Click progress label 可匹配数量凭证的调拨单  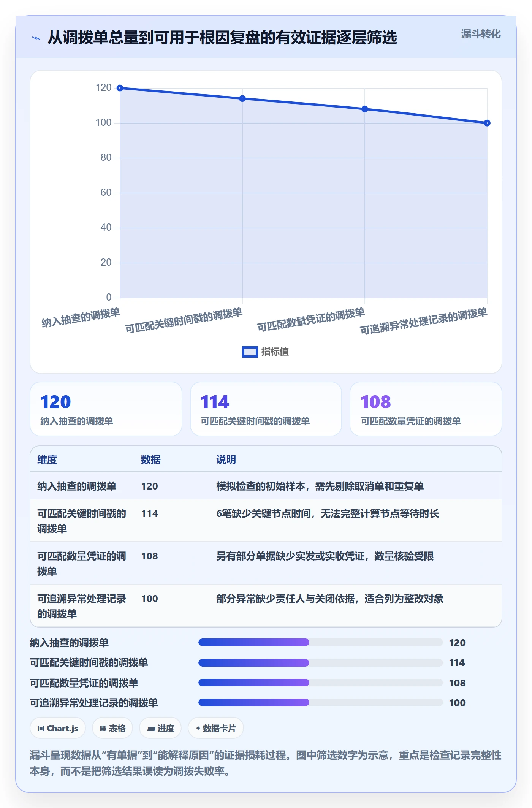coord(84,683)
